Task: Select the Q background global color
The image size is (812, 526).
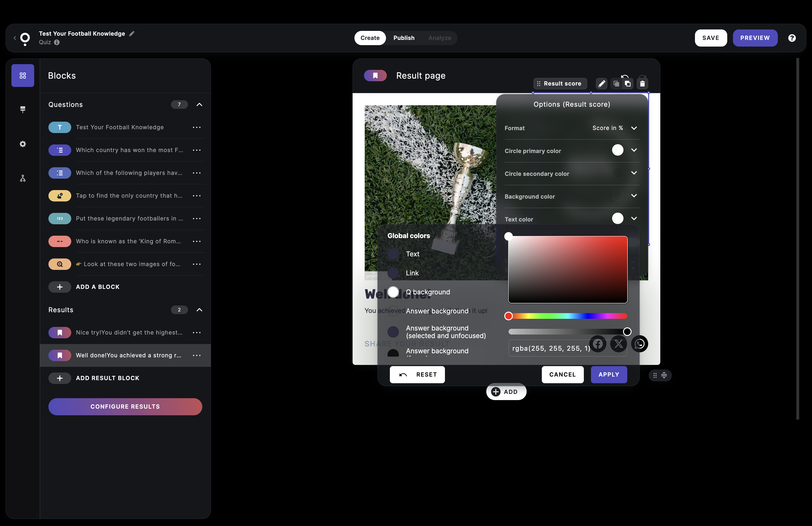Action: coord(393,292)
